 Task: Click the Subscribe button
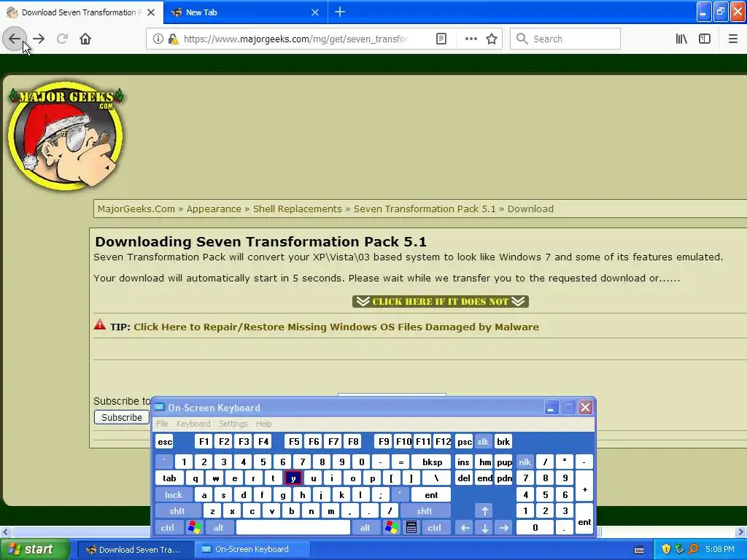coord(122,417)
